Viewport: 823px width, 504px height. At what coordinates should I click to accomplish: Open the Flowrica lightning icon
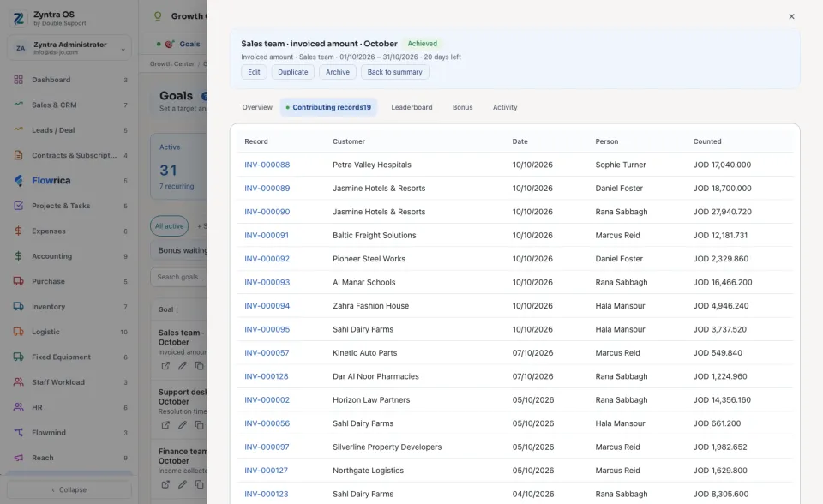coord(18,181)
